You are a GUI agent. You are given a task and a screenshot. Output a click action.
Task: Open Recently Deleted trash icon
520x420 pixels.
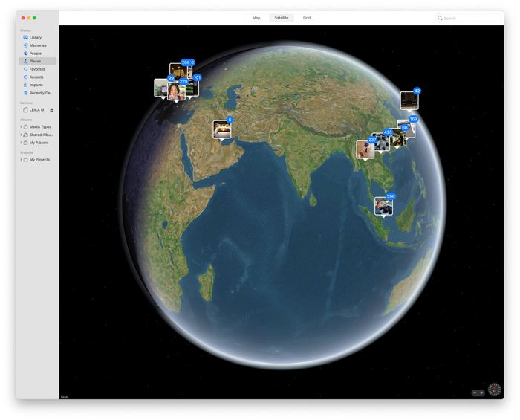click(25, 93)
